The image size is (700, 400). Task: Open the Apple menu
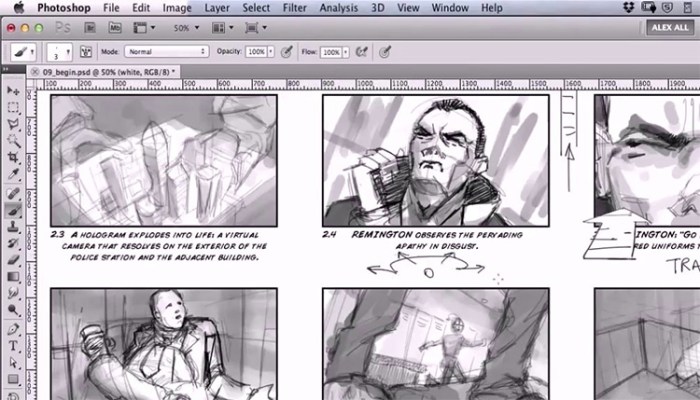(x=19, y=8)
